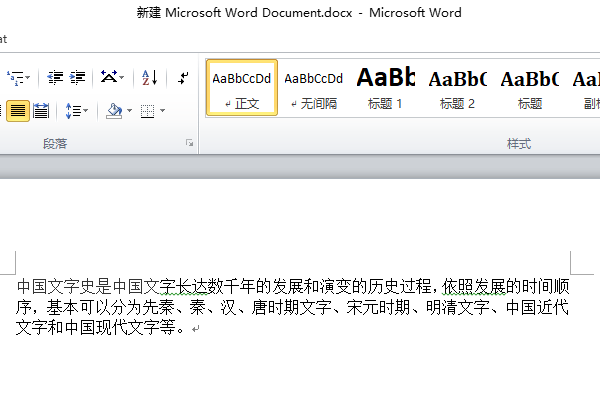Toggle show/hide paragraph marks
The image size is (600, 400).
pyautogui.click(x=183, y=78)
